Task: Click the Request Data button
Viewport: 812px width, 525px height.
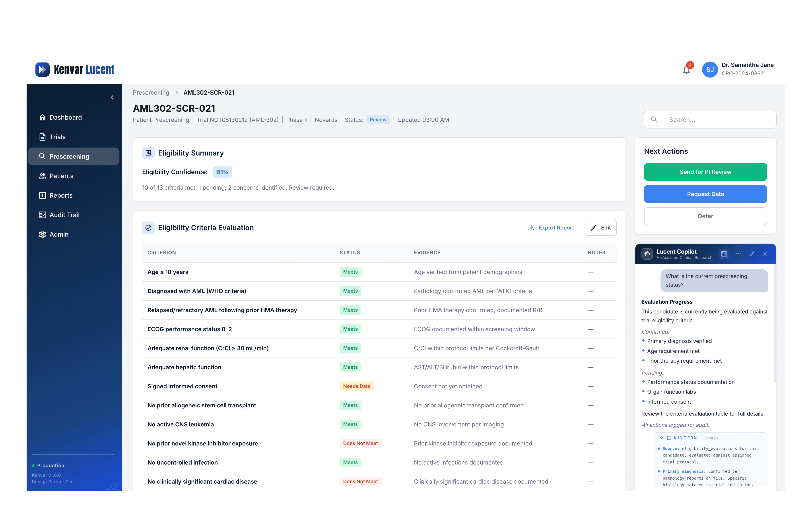Action: tap(705, 194)
